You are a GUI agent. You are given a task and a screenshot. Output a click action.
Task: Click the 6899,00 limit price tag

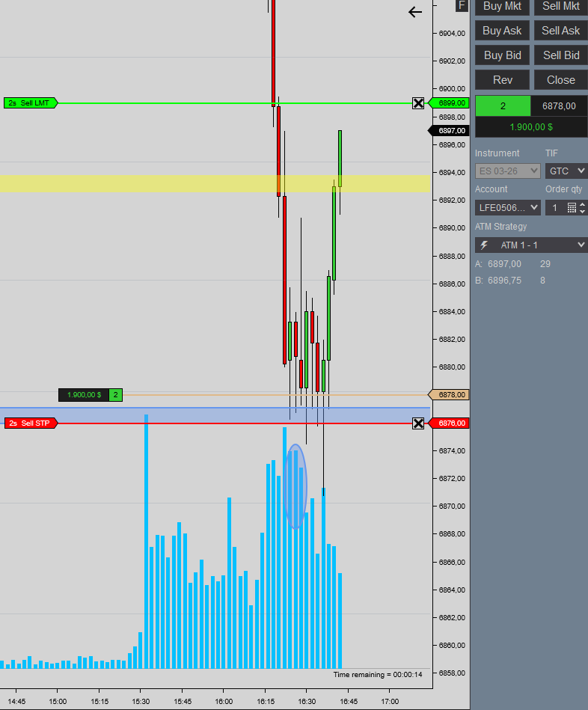449,103
